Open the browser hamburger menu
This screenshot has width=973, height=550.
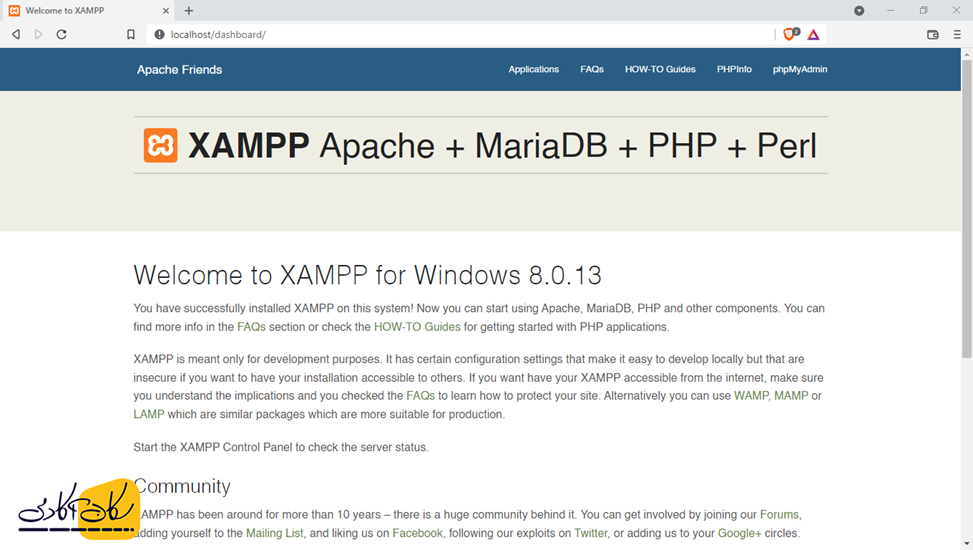click(x=957, y=35)
